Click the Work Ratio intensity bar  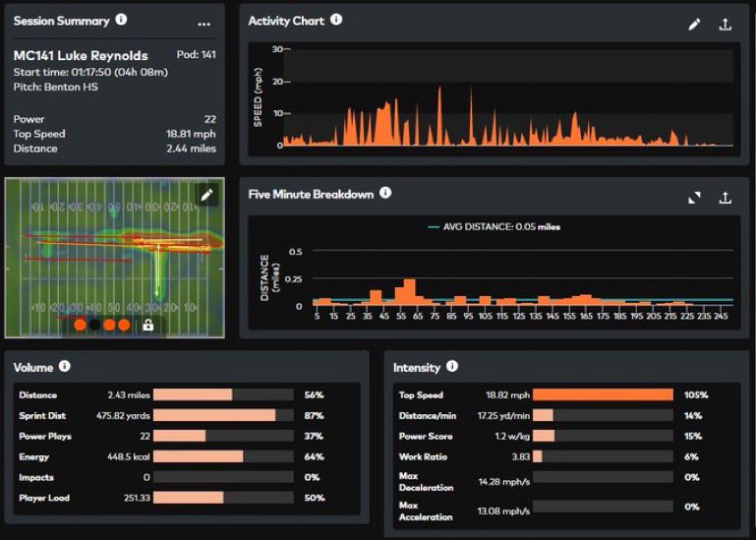pos(603,456)
